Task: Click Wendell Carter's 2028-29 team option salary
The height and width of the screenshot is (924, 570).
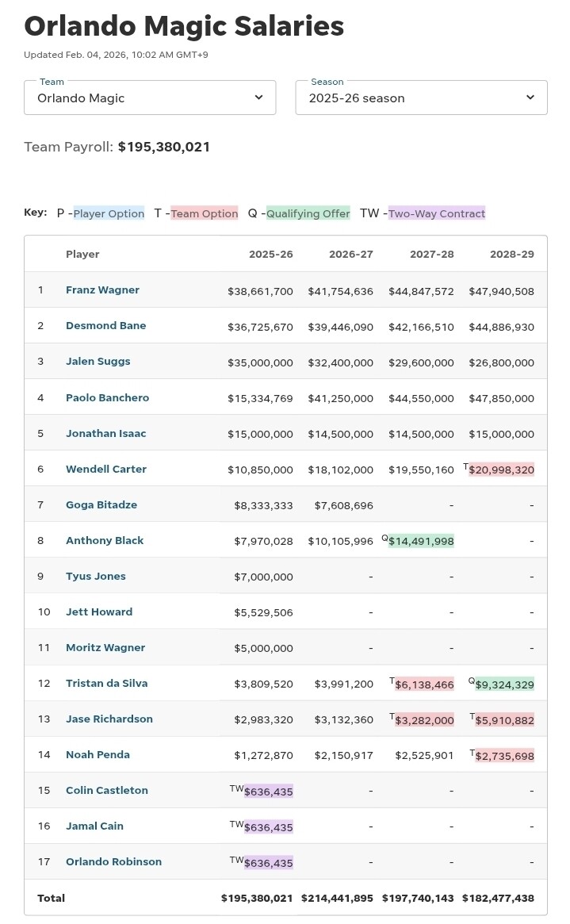Action: tap(501, 470)
